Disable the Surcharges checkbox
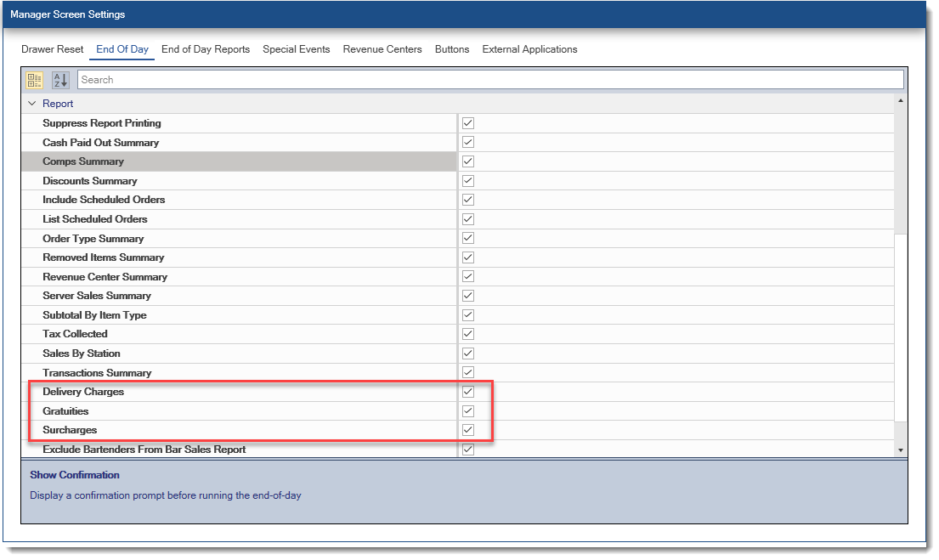Image resolution: width=939 pixels, height=560 pixels. tap(468, 430)
